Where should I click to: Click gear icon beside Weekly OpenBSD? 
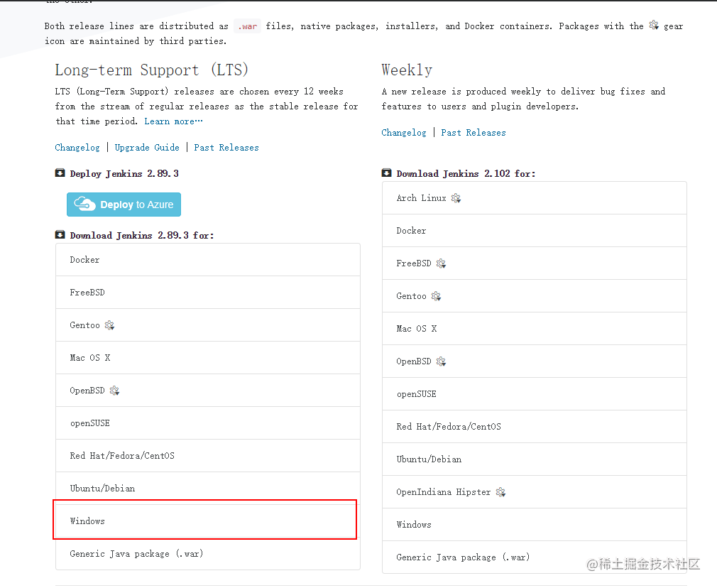441,361
